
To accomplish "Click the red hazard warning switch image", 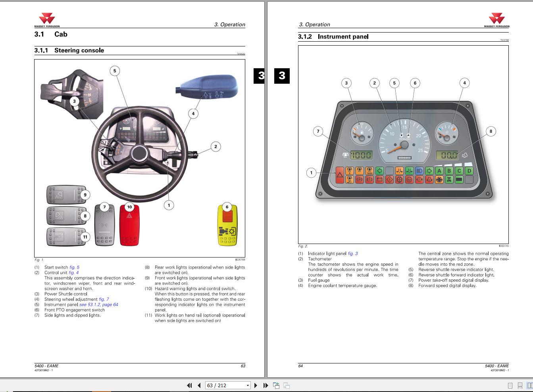I will tap(129, 225).
